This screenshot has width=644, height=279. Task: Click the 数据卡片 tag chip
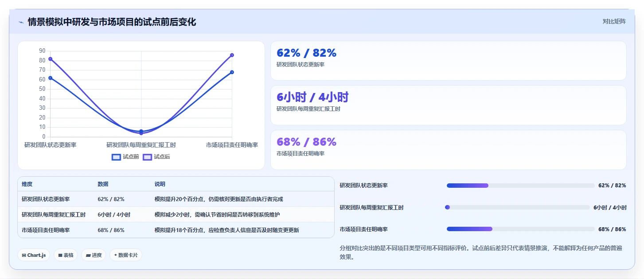126,255
